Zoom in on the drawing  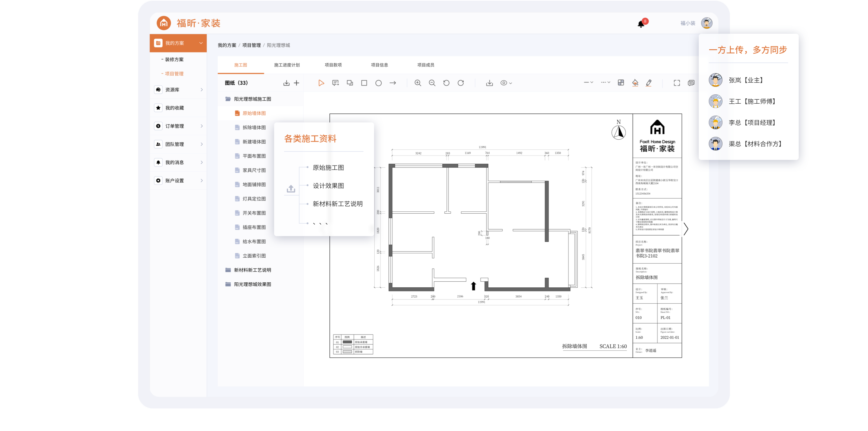point(418,83)
